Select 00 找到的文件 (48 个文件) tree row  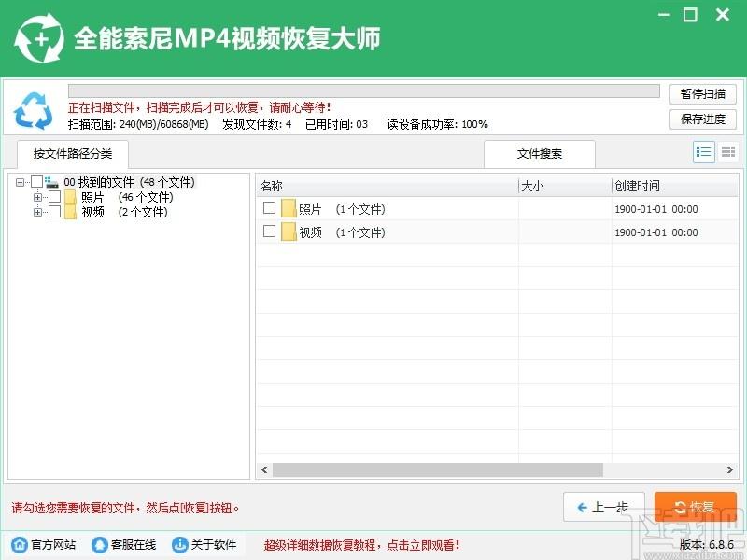129,182
